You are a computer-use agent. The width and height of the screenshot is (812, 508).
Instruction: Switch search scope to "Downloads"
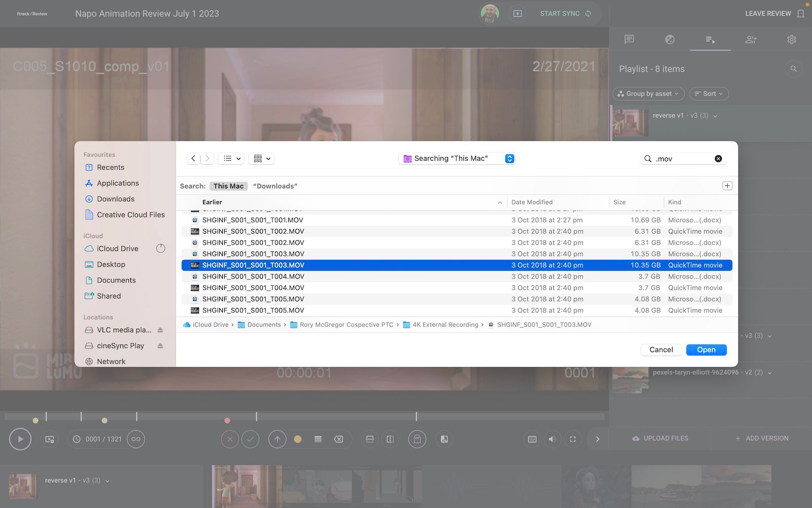[x=275, y=186]
